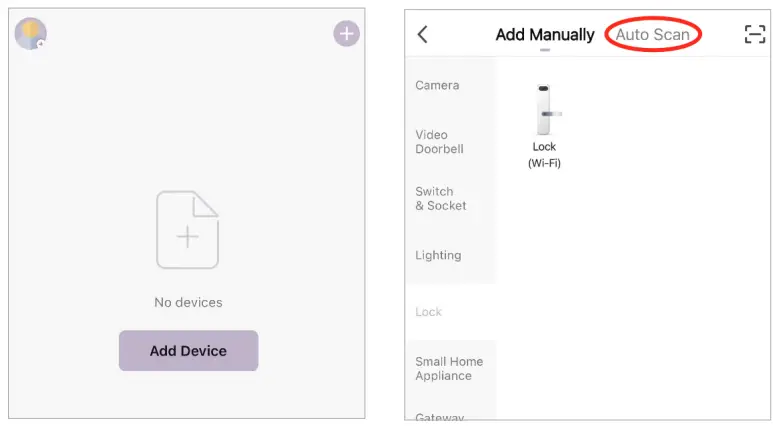
Task: Click the Lock (Wi-Fi) label text
Action: tap(544, 155)
